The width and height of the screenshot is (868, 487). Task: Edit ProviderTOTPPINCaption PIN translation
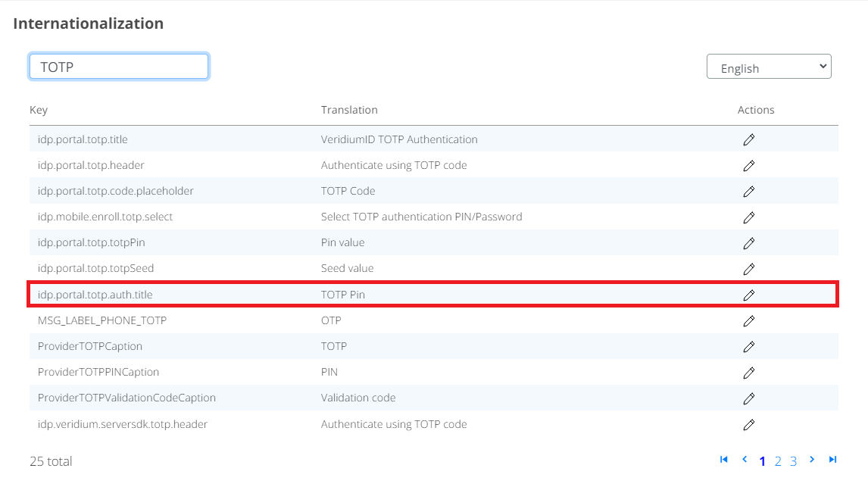(748, 372)
